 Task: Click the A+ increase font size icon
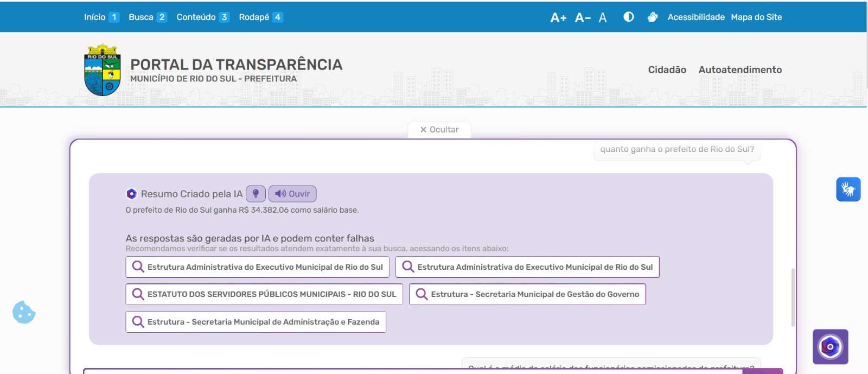coord(558,17)
